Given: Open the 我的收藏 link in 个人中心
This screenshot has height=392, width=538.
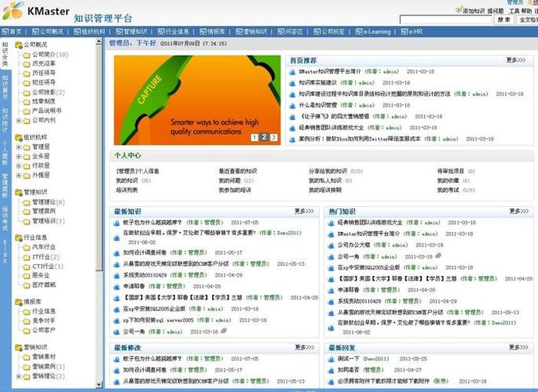Looking at the screenshot, I should click(447, 180).
